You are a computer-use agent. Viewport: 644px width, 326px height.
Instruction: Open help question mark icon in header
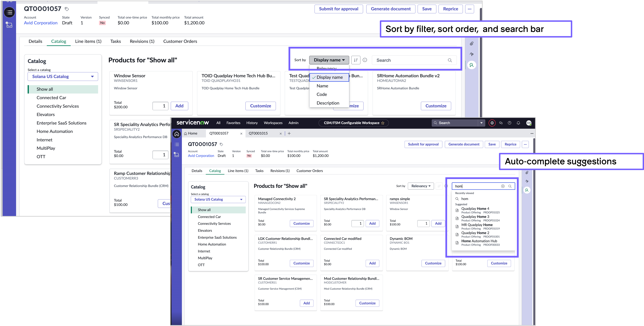509,123
